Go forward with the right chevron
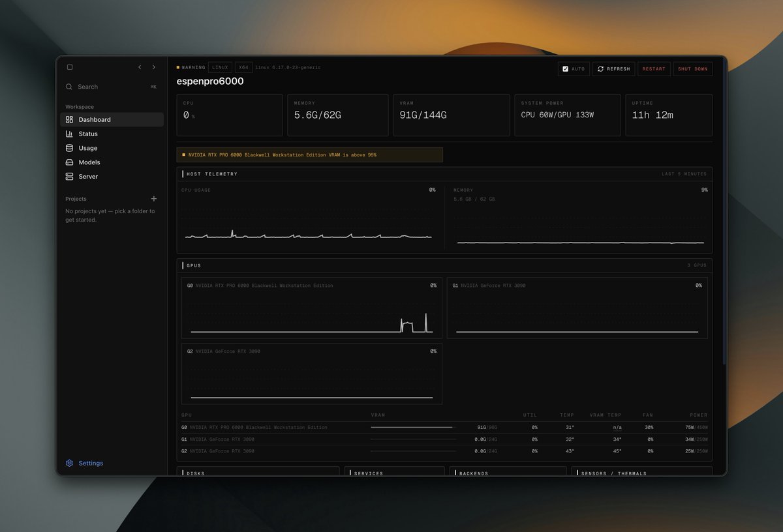This screenshot has height=532, width=783. pyautogui.click(x=154, y=67)
